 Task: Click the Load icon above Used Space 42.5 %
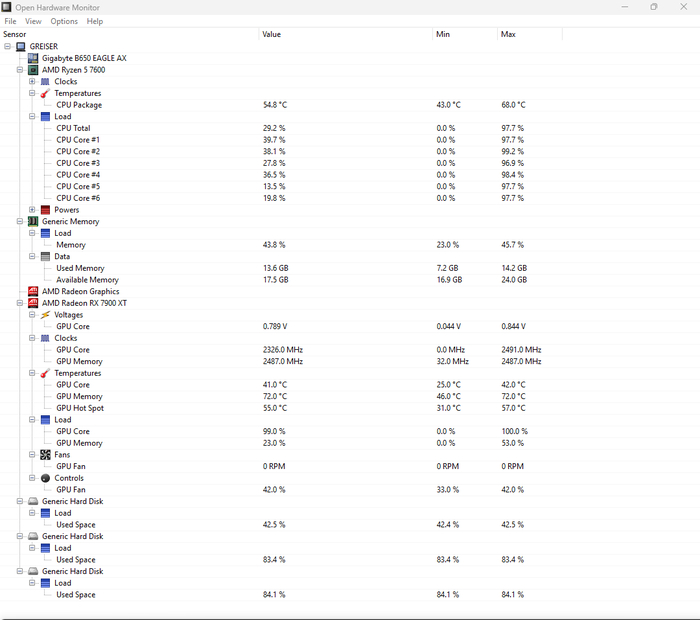click(x=45, y=513)
